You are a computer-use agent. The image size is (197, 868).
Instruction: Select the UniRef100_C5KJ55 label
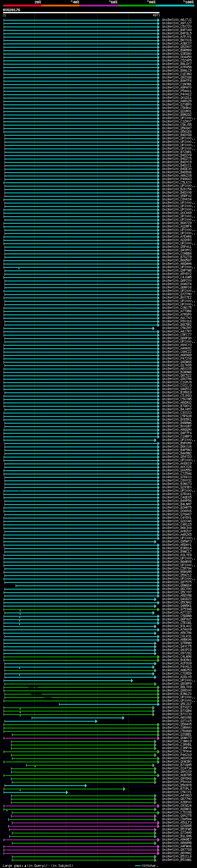coord(176,125)
